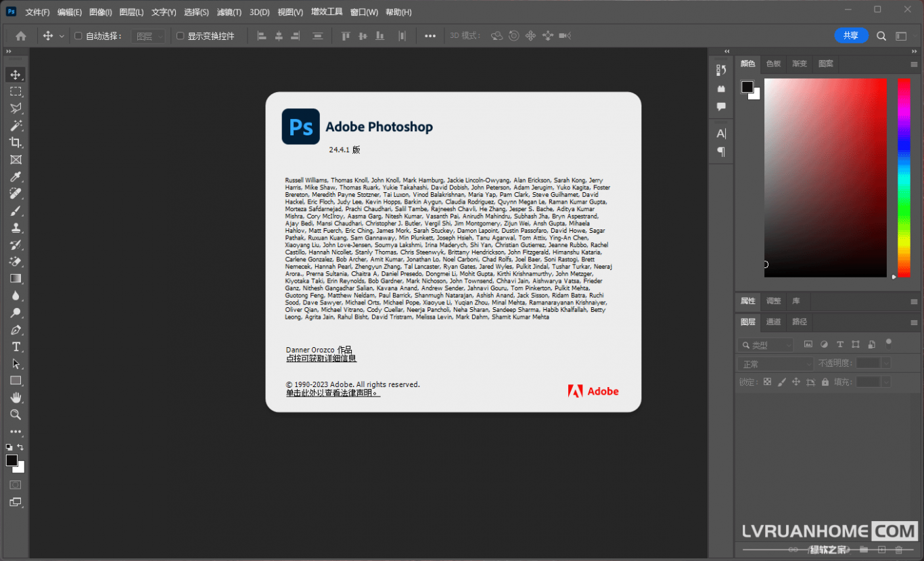924x561 pixels.
Task: Click the 共享 share button
Action: pos(851,36)
